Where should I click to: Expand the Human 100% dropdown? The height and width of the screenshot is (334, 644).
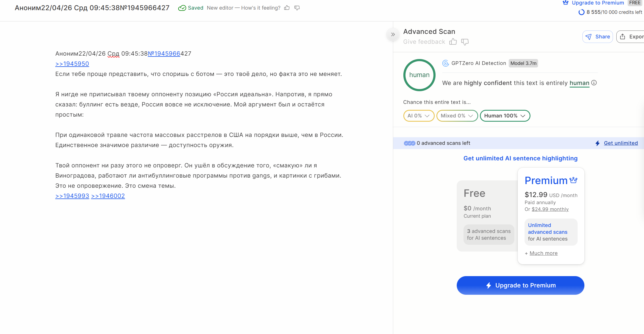click(505, 116)
